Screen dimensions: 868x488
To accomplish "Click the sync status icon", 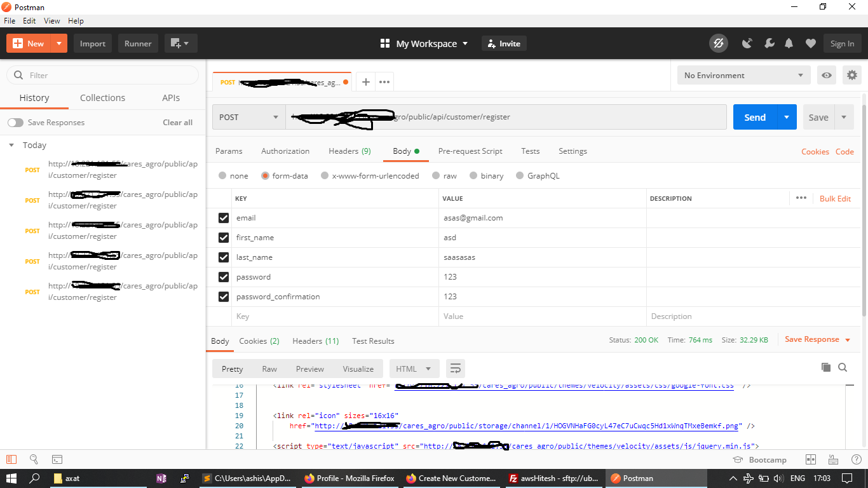I will tap(719, 43).
